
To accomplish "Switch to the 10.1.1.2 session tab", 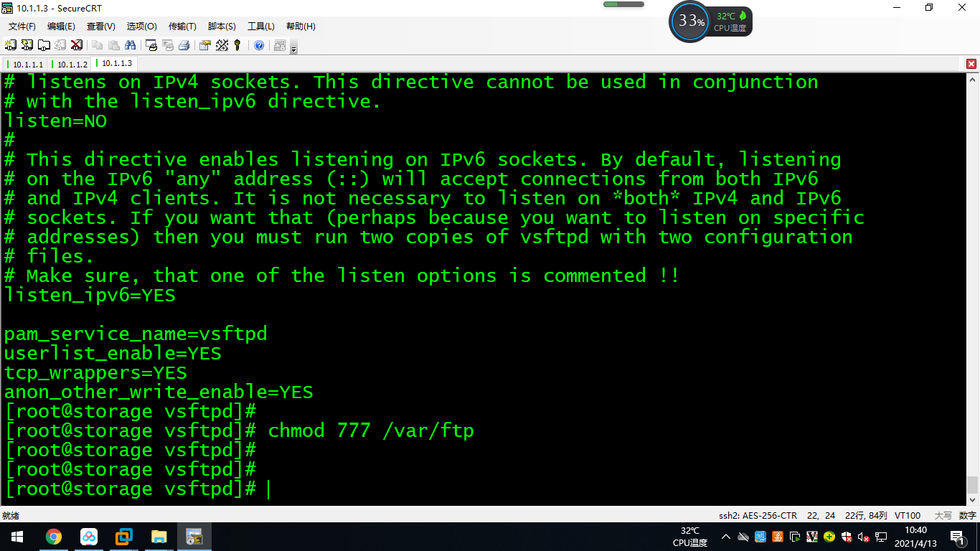I will pyautogui.click(x=70, y=65).
